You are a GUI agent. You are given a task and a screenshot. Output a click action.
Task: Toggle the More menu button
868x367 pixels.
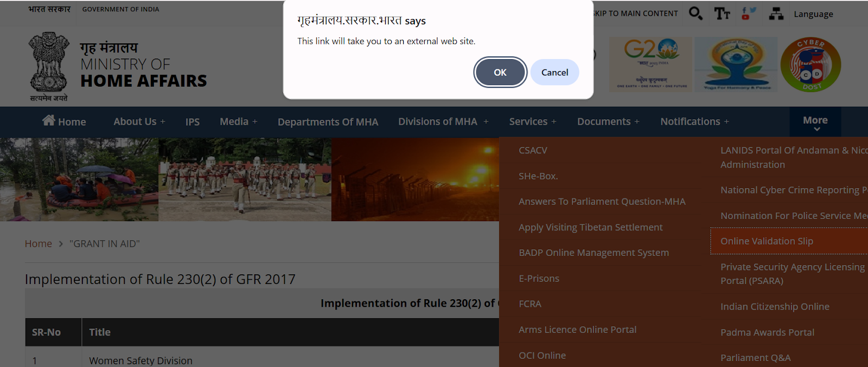[x=815, y=122]
